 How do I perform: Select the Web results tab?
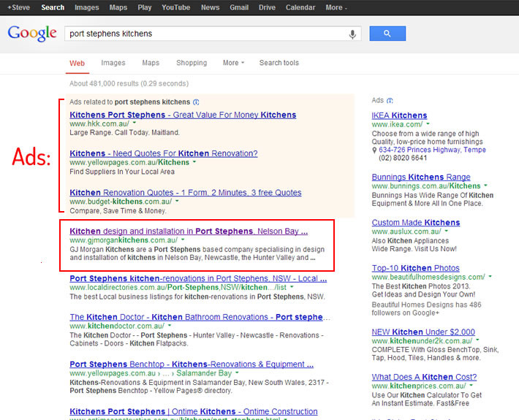(x=77, y=63)
